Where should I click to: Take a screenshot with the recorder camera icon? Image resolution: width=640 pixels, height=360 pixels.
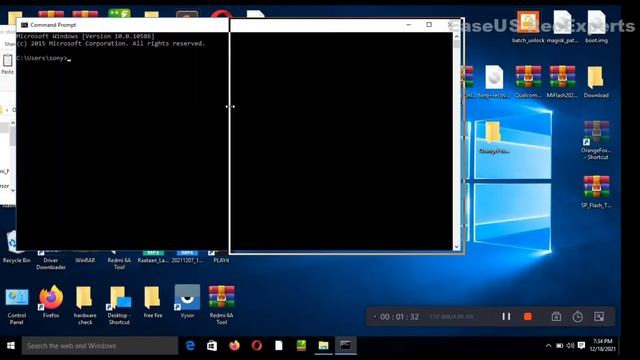coord(556,317)
